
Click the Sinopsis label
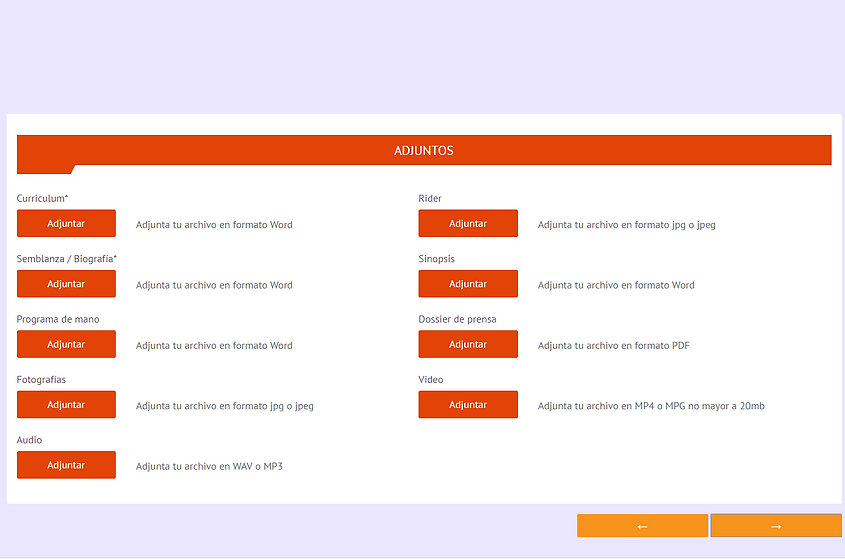(x=437, y=259)
